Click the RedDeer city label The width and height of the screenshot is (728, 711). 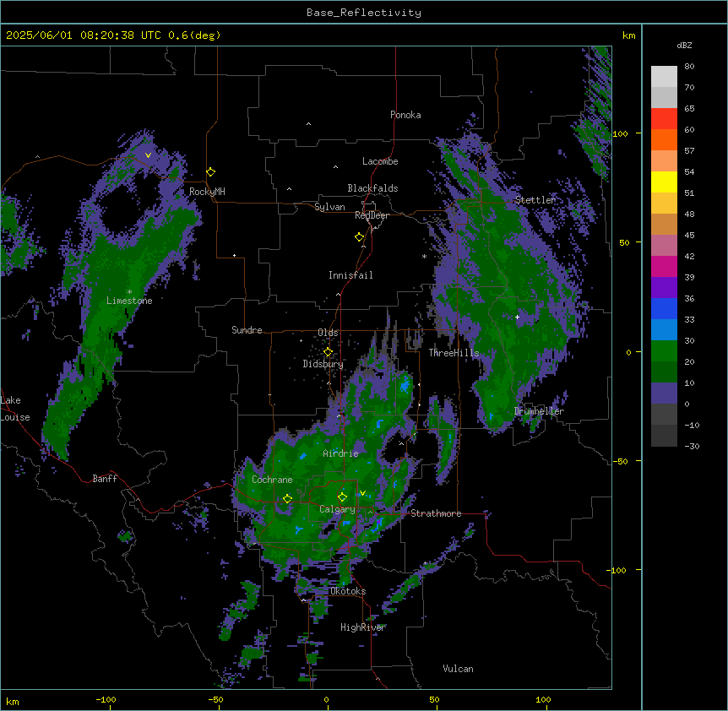pyautogui.click(x=372, y=215)
